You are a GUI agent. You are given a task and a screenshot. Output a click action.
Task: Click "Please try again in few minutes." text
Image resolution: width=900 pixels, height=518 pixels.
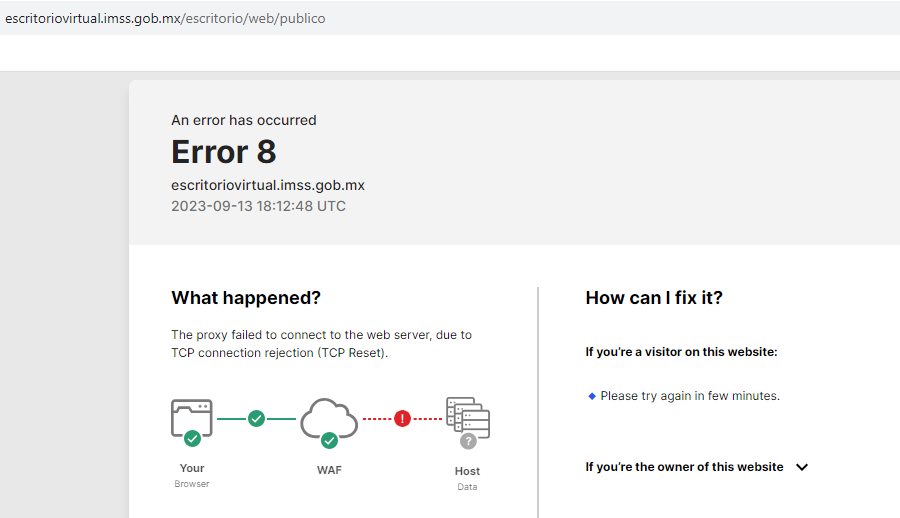[690, 396]
